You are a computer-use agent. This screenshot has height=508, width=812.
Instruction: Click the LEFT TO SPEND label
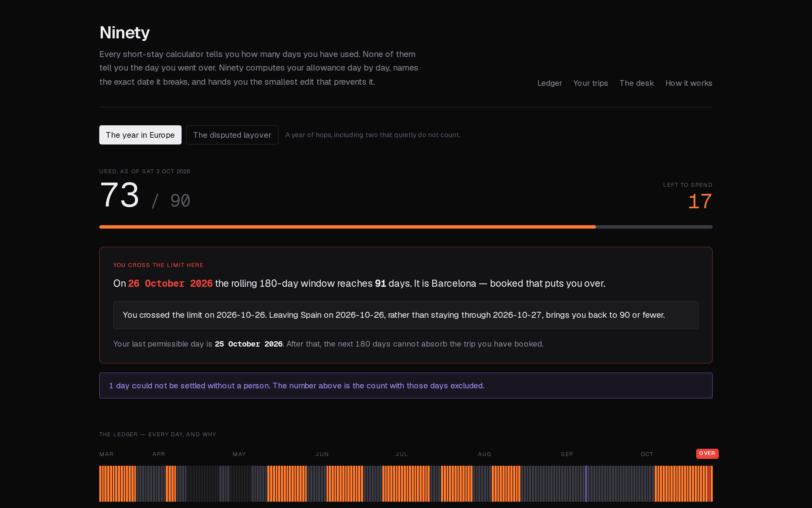(687, 185)
